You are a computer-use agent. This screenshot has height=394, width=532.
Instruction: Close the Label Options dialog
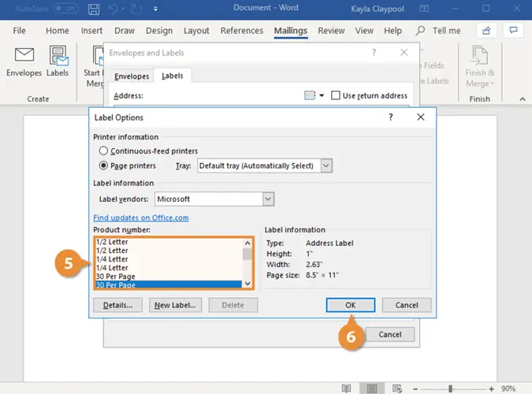[x=421, y=117]
